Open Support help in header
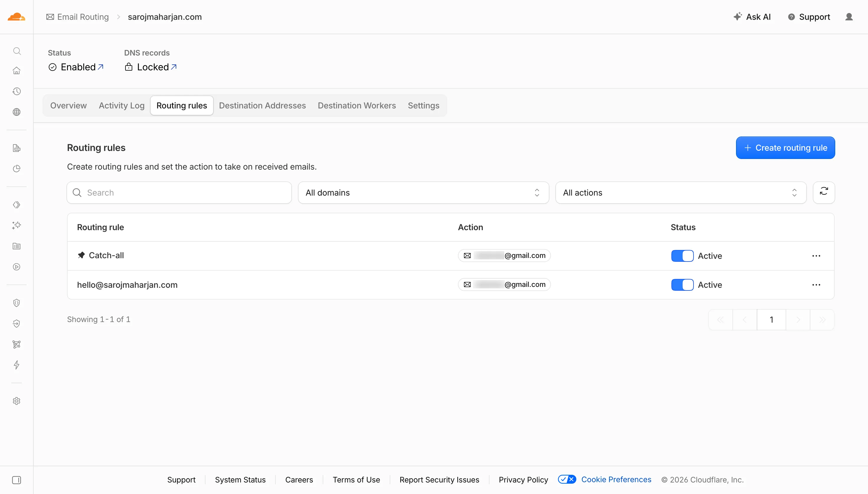Image resolution: width=868 pixels, height=494 pixels. (809, 17)
